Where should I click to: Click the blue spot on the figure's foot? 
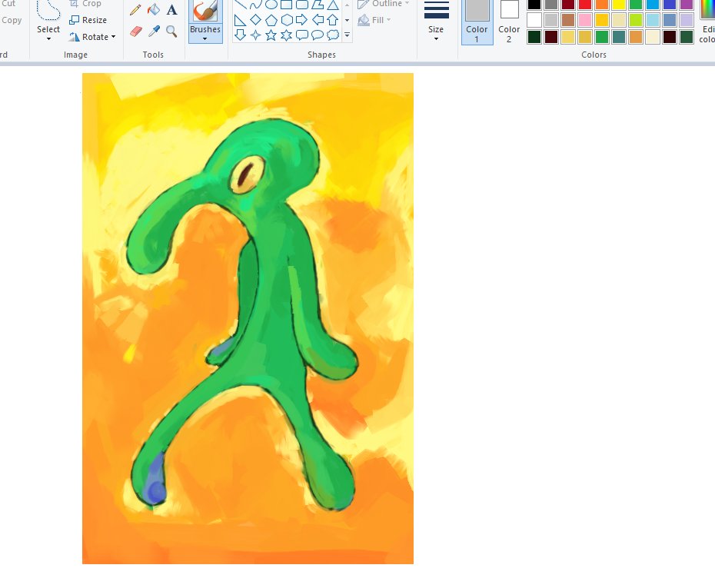pyautogui.click(x=155, y=481)
